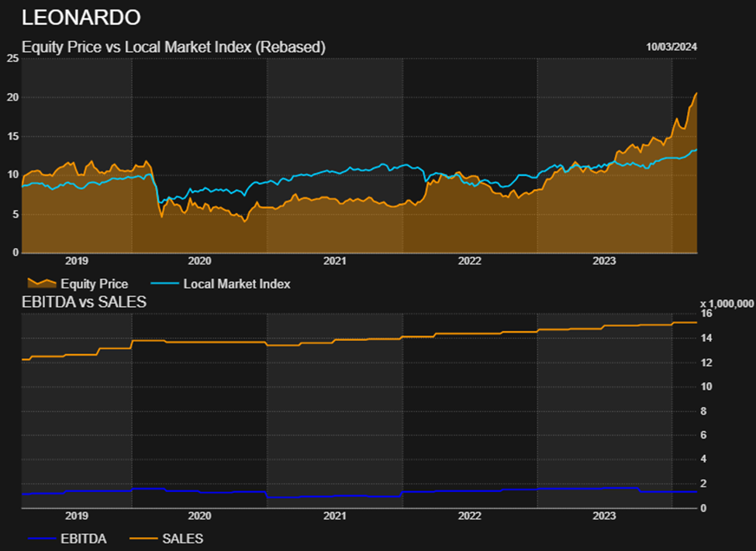This screenshot has width=756, height=551.
Task: Click the date 10/03/2024
Action: [671, 46]
